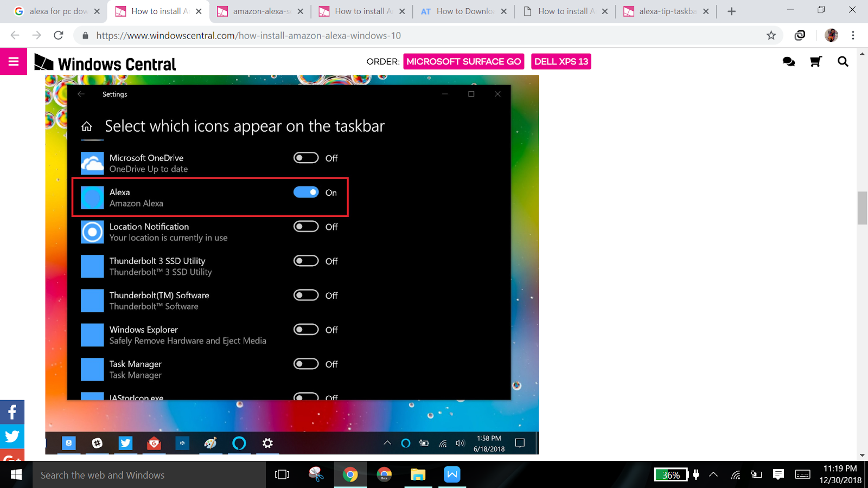Click the Slack icon in the pictured taskbar
The width and height of the screenshot is (868, 488).
tap(97, 444)
